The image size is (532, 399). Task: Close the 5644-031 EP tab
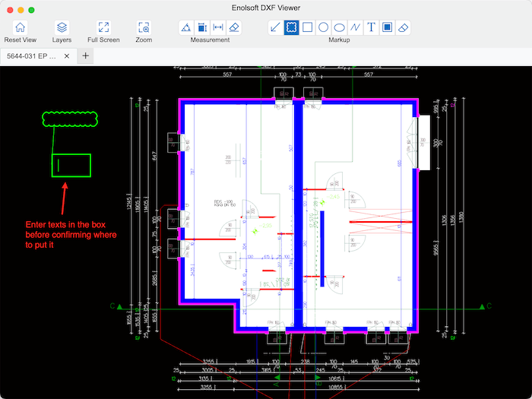(67, 56)
